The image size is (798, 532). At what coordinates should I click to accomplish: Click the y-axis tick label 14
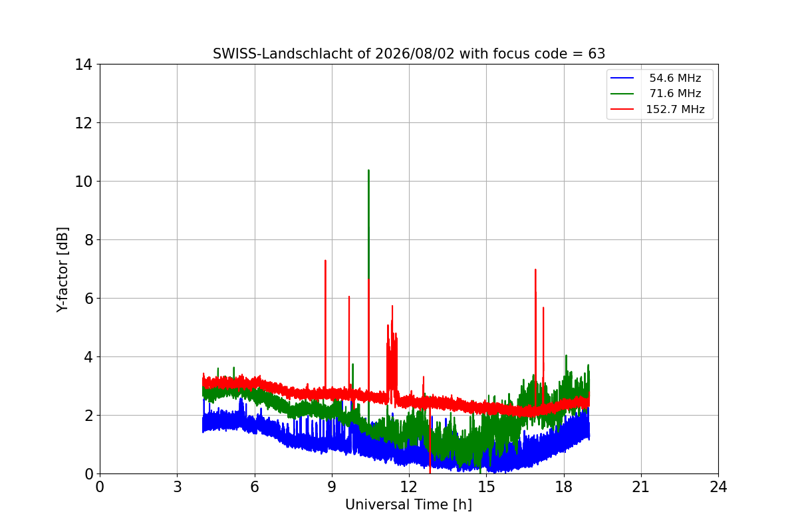83,65
